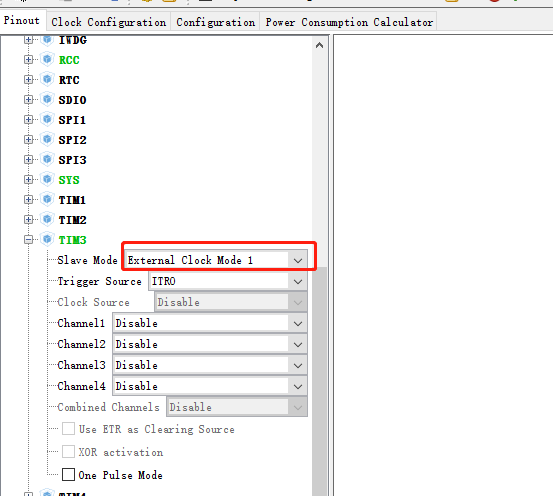Click the tree scroll-up arrow

(x=319, y=45)
